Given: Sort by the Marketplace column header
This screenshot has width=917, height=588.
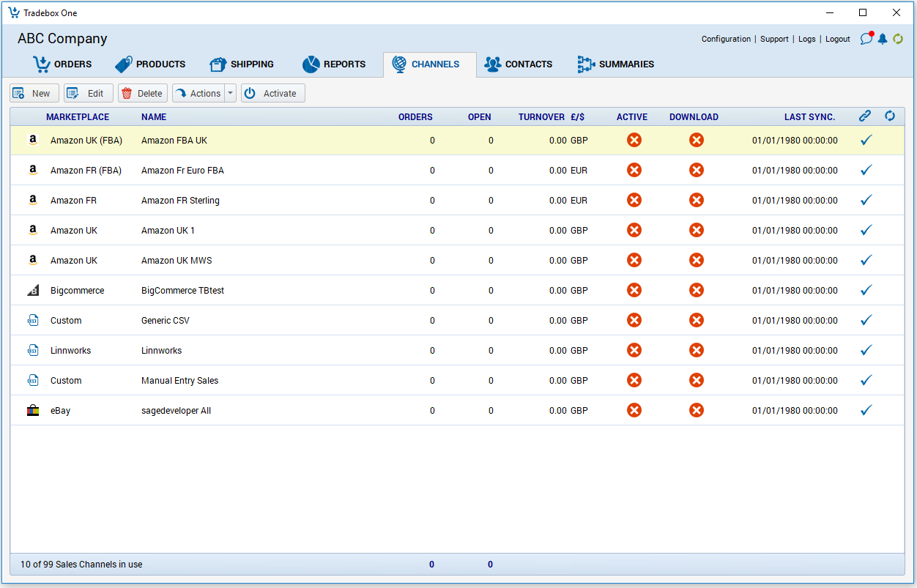Looking at the screenshot, I should [78, 117].
